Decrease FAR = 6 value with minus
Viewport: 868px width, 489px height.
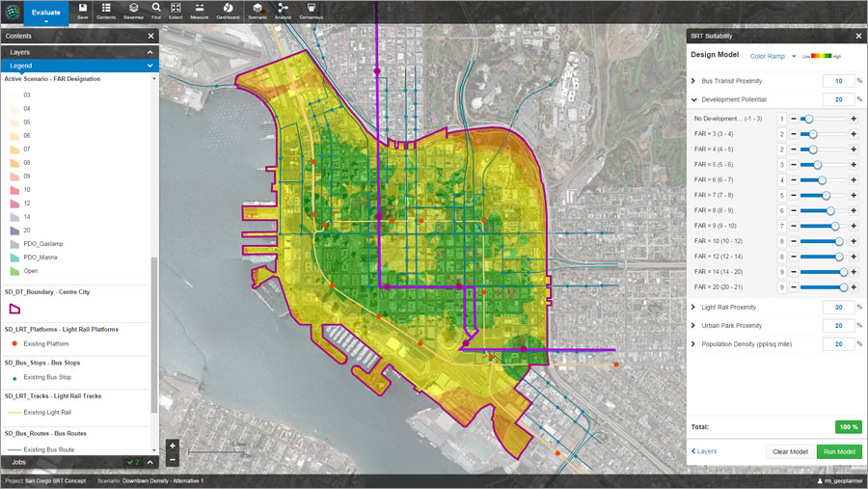(x=794, y=180)
